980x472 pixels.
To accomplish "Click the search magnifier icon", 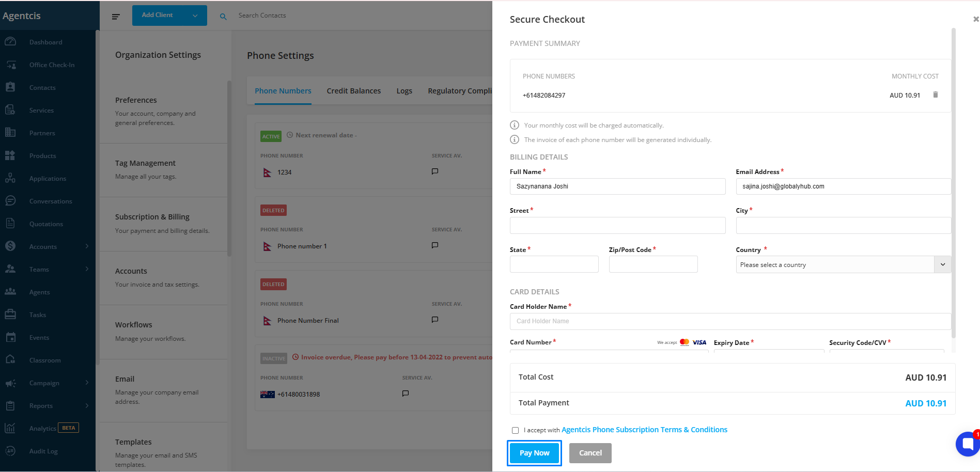I will [223, 17].
